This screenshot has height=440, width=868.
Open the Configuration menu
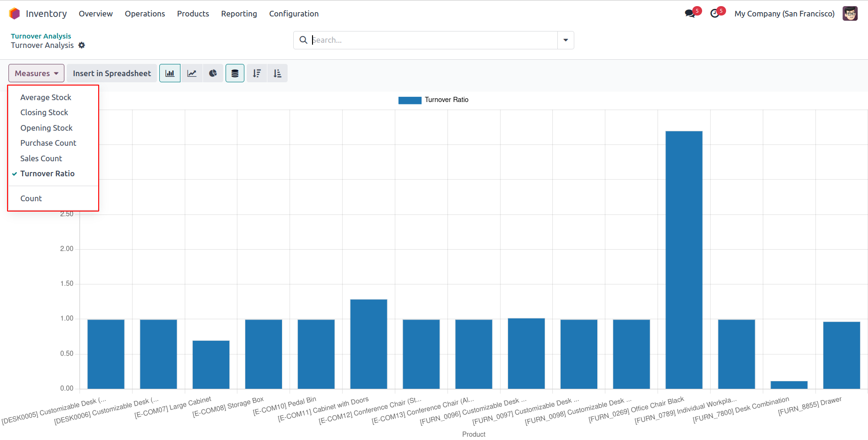pos(294,14)
